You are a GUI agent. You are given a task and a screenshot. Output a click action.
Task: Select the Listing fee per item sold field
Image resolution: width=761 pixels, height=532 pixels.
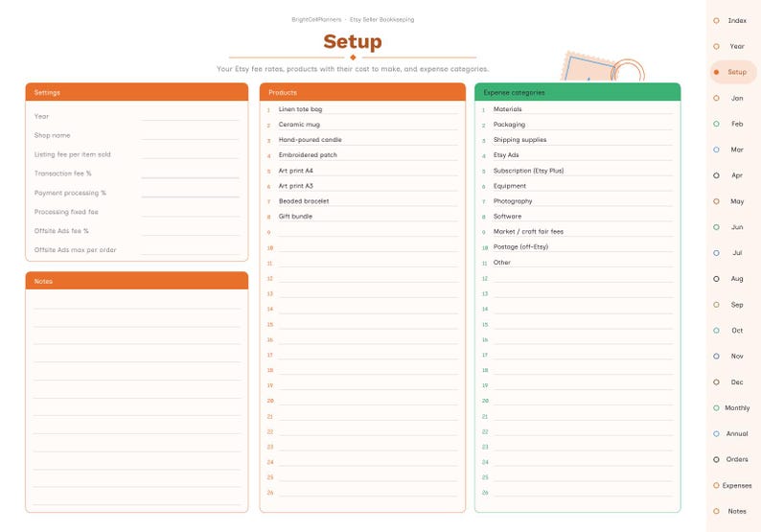click(190, 153)
